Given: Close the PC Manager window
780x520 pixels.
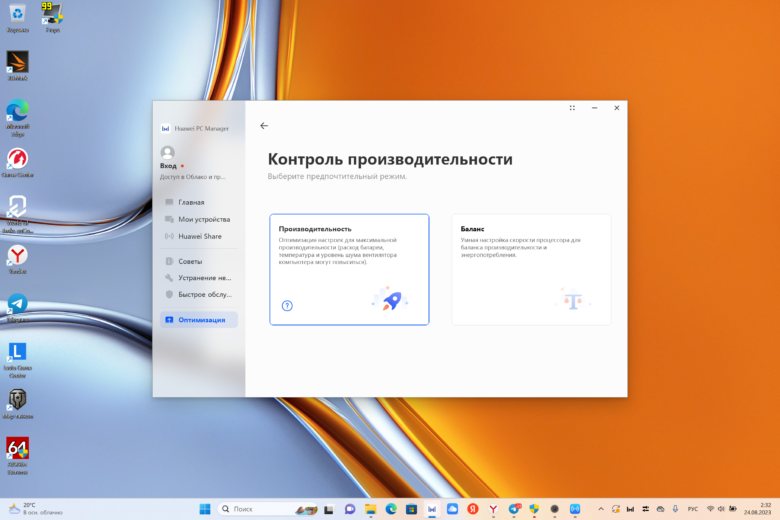Looking at the screenshot, I should point(616,108).
